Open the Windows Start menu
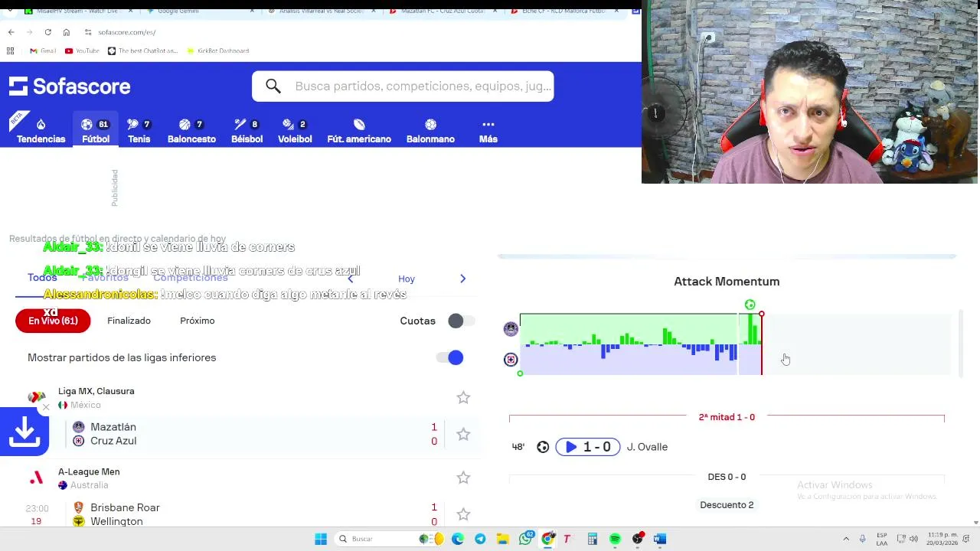 click(321, 539)
